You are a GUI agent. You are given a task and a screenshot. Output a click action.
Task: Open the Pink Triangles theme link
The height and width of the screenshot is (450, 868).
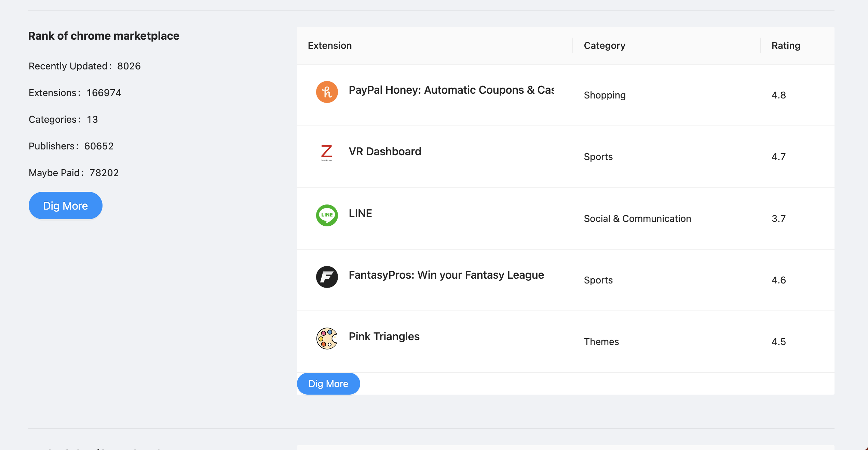point(384,336)
